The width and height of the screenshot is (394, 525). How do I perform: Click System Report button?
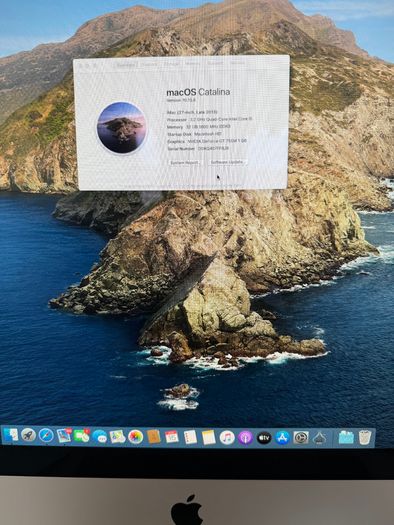[x=185, y=162]
